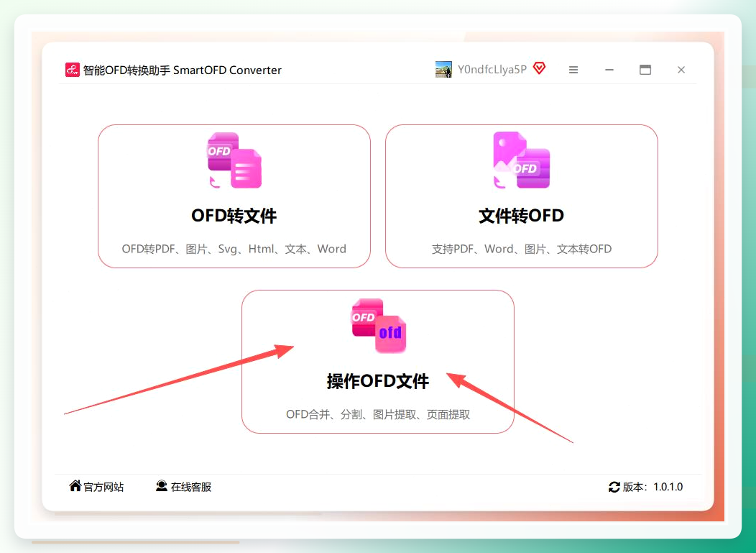The image size is (756, 553).
Task: Click the home icon beside 官方网站
Action: [x=75, y=485]
